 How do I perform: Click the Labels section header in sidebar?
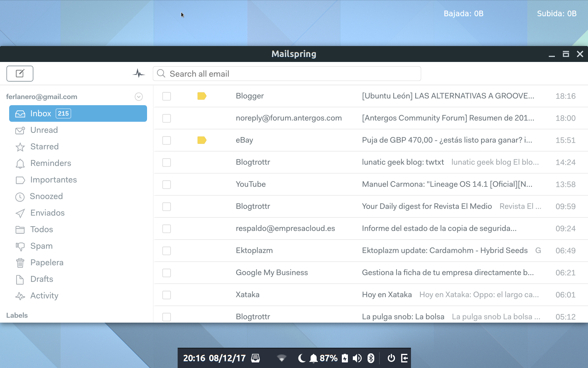coord(17,315)
